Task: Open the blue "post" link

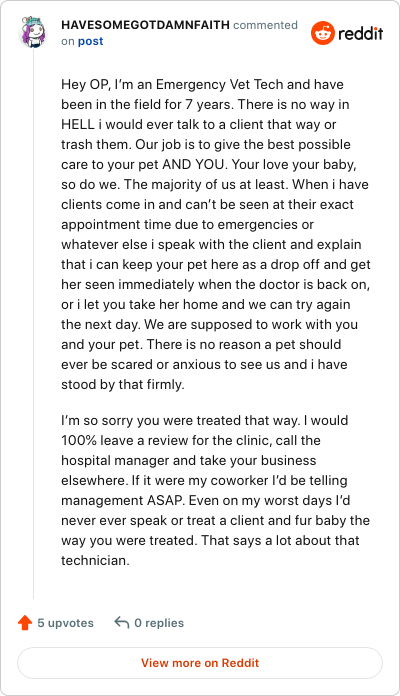Action: (x=91, y=41)
